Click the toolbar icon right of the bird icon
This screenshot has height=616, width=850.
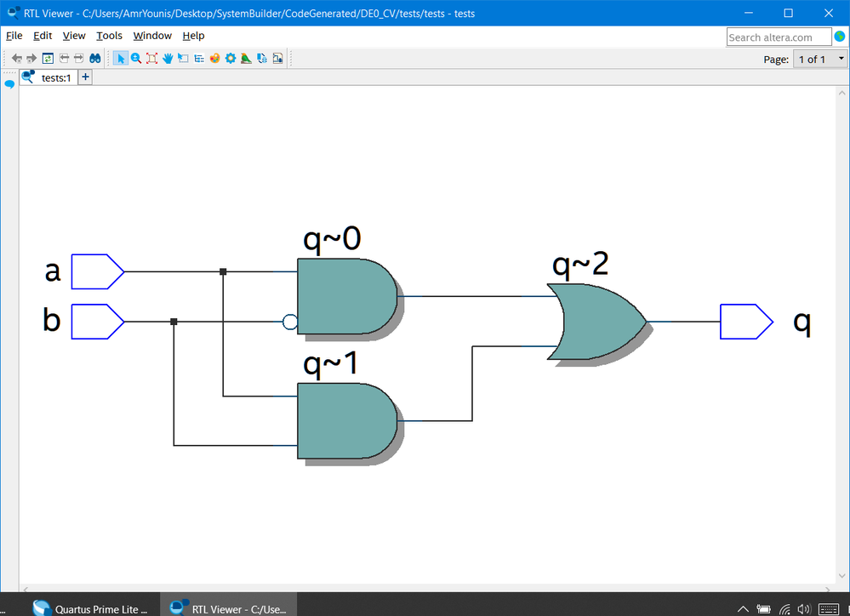click(x=262, y=59)
